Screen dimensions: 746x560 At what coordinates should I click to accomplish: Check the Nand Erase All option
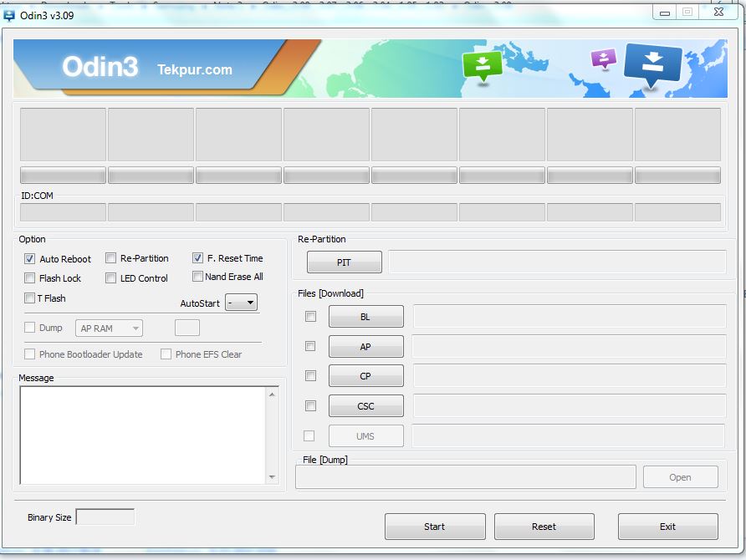point(197,276)
